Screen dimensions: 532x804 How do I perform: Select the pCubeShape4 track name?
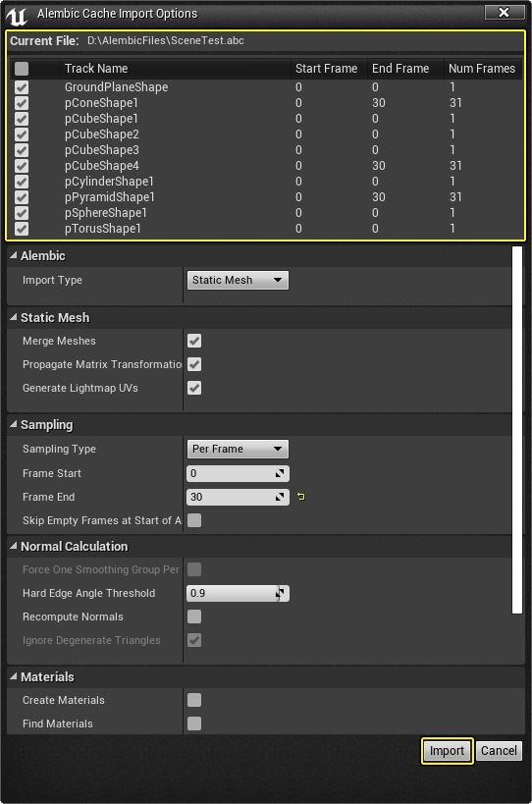[x=101, y=166]
